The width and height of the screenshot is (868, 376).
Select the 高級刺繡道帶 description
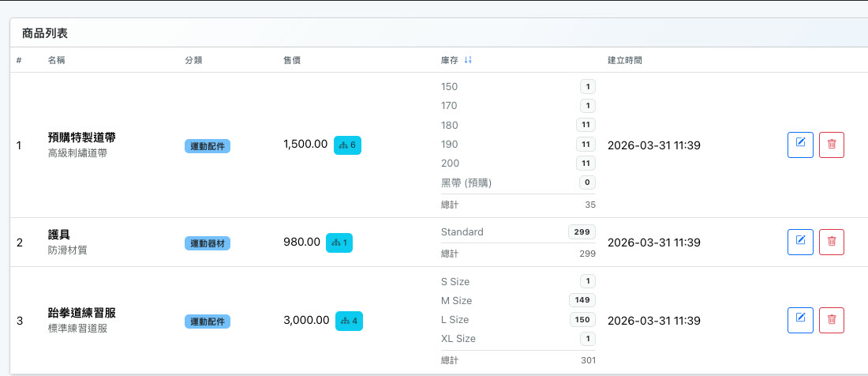coord(77,152)
